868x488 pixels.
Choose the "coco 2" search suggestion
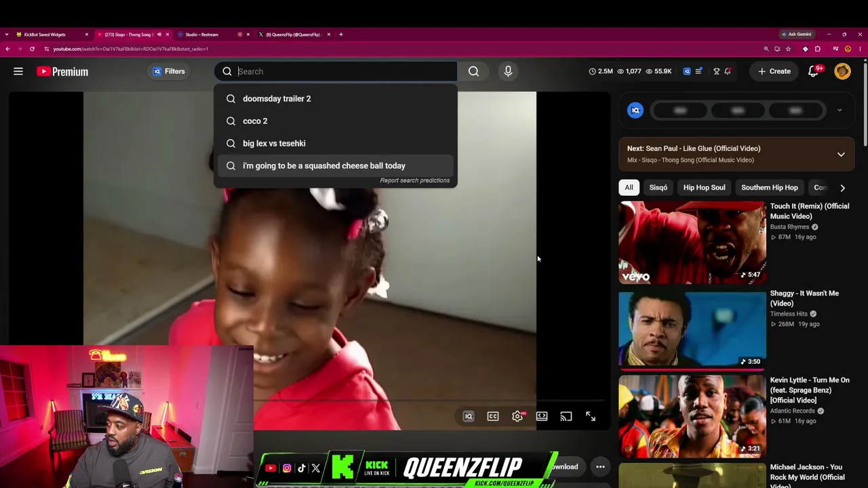(336, 121)
